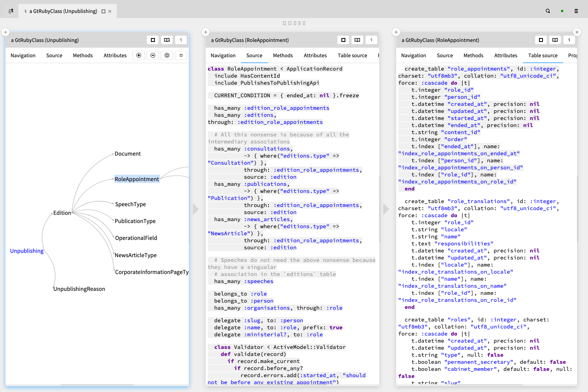Select the RoleAppointment node in the graph
The image size is (588, 392).
(x=137, y=179)
